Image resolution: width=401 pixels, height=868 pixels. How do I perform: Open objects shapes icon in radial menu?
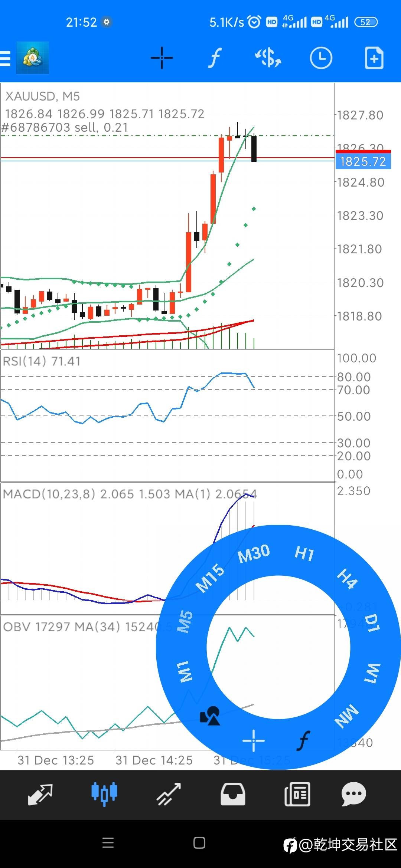[210, 716]
